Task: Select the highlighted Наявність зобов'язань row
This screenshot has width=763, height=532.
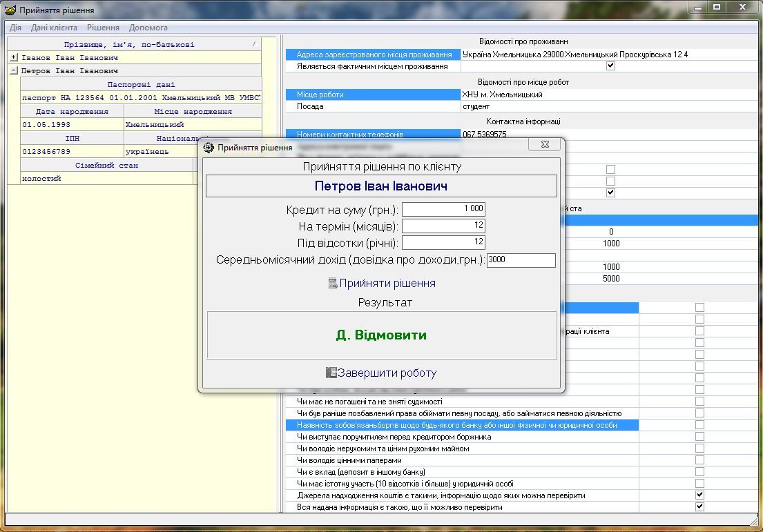Action: pos(463,425)
